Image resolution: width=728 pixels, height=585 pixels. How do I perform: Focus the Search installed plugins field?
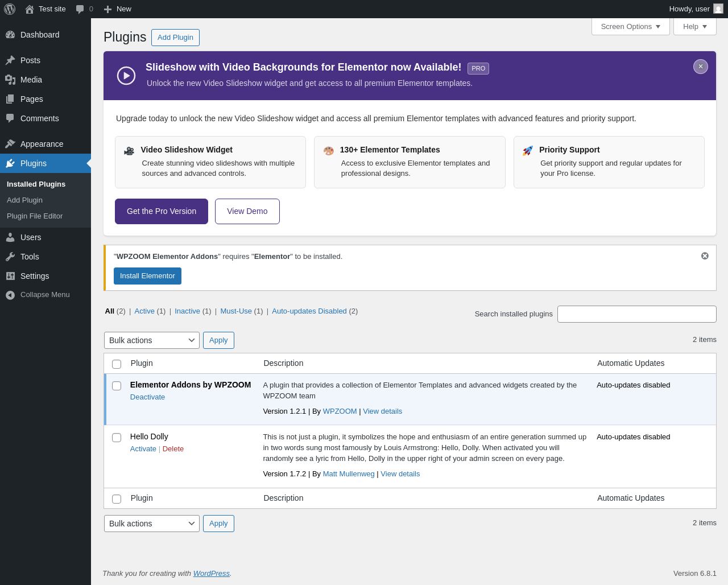coord(637,314)
